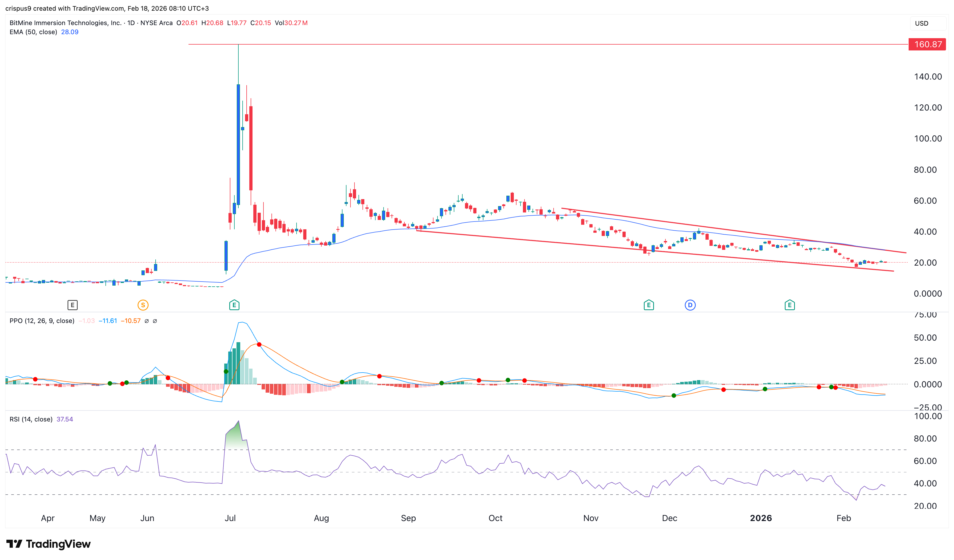Screen dimensions: 954x560
Task: Click the Nov label on the time axis
Action: pos(590,518)
